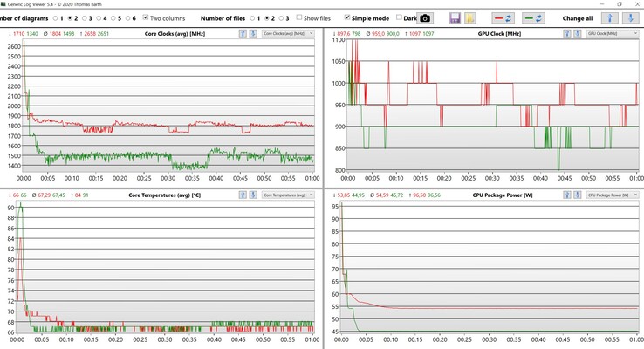Click the Change all up arrow
The width and height of the screenshot is (644, 349).
(609, 18)
